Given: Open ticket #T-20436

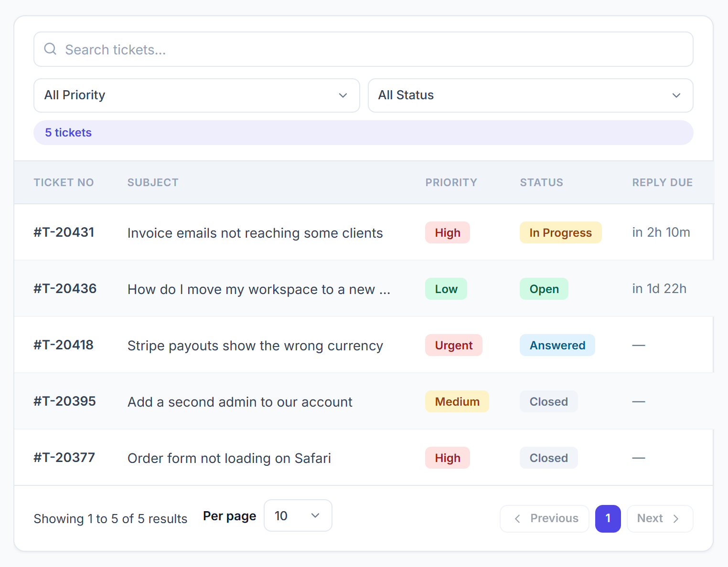Looking at the screenshot, I should click(65, 289).
